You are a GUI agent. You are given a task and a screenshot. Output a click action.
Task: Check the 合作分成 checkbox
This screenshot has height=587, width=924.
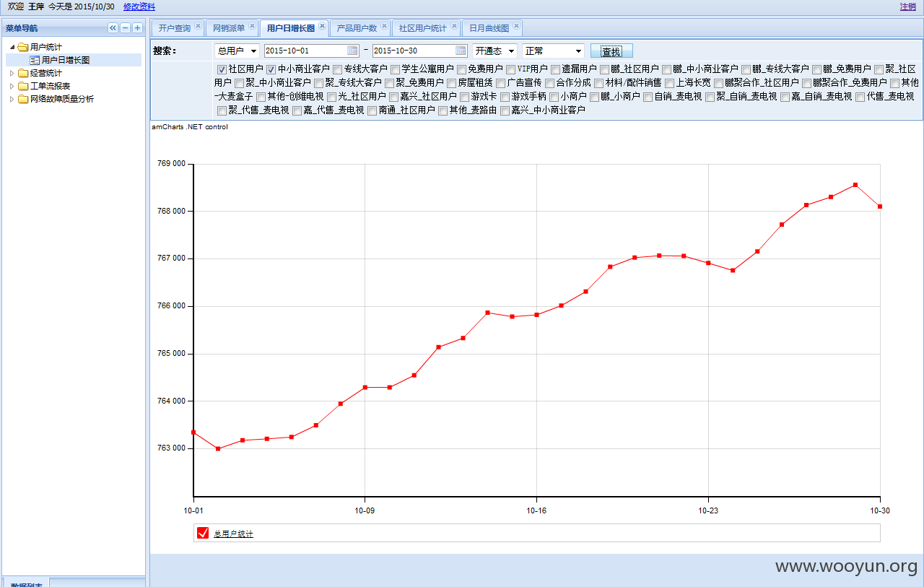click(x=550, y=83)
